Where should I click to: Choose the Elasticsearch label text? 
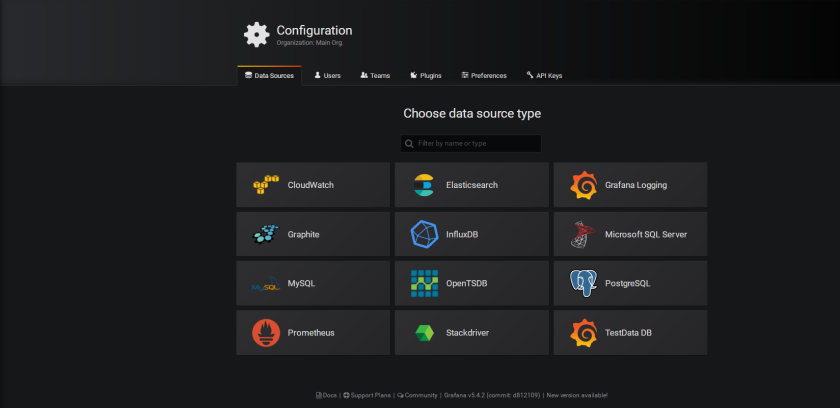coord(472,185)
